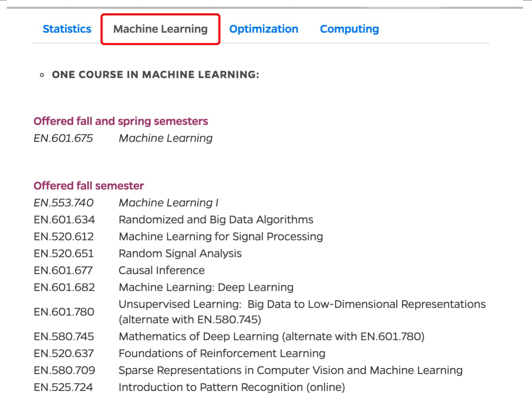
Task: Click Machine Learning: Deep Learning course
Action: 206,287
